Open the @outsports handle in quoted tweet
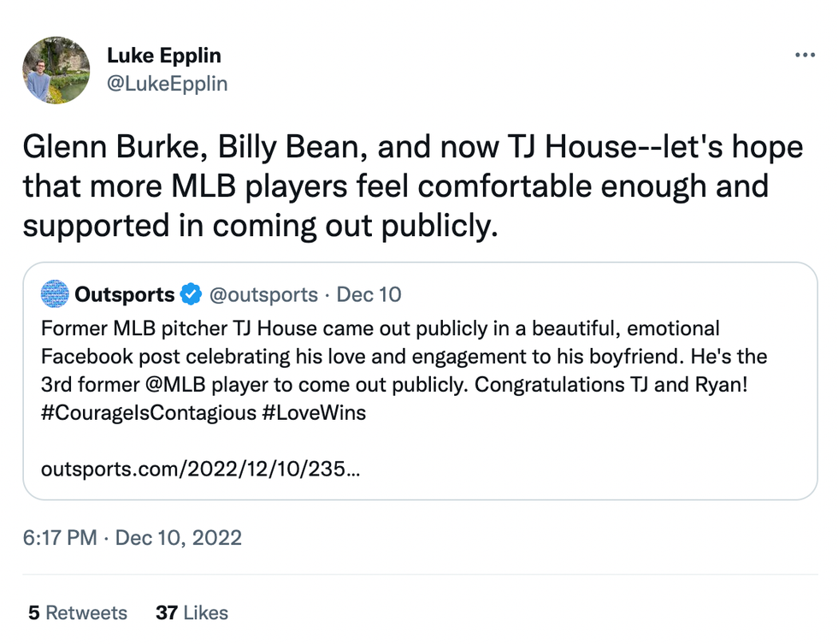Image resolution: width=838 pixels, height=644 pixels. click(x=263, y=295)
